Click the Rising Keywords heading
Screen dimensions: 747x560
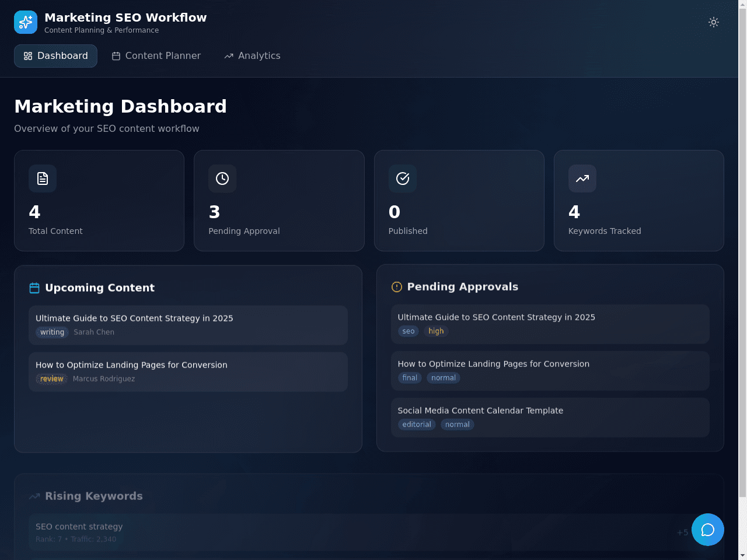pos(94,496)
